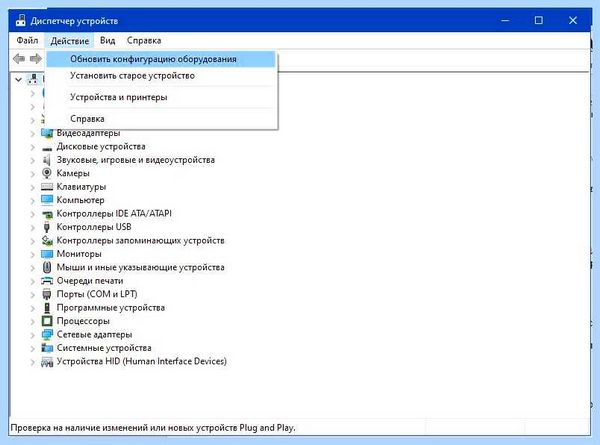Choose Справка in the dropdown menu
600x445 pixels.
click(161, 119)
